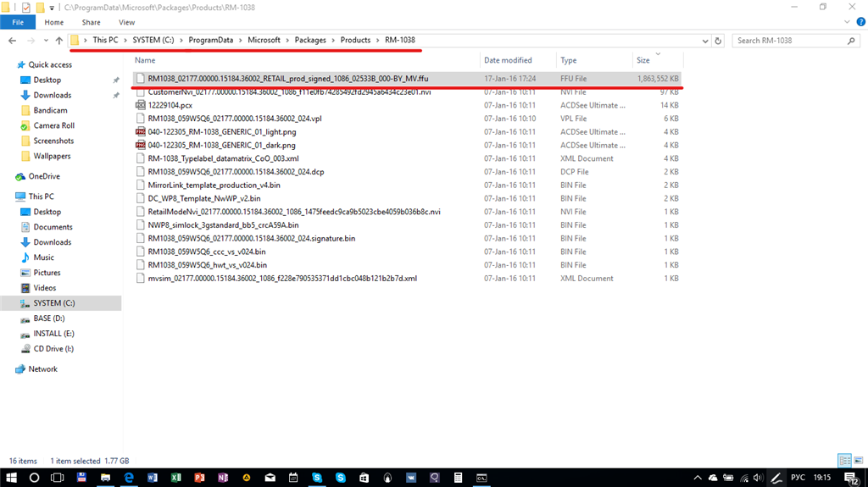Launch Microsoft Edge from taskbar
The height and width of the screenshot is (487, 868).
tap(129, 478)
